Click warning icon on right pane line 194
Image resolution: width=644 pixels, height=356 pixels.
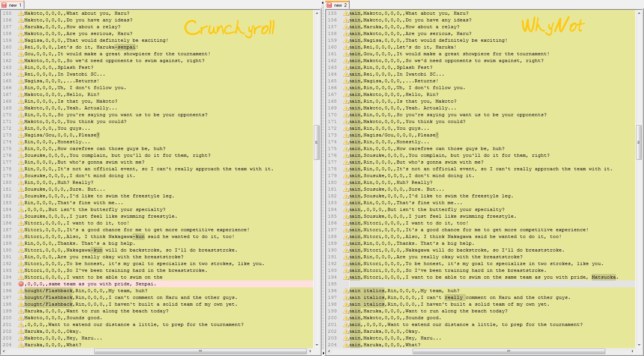click(x=346, y=277)
